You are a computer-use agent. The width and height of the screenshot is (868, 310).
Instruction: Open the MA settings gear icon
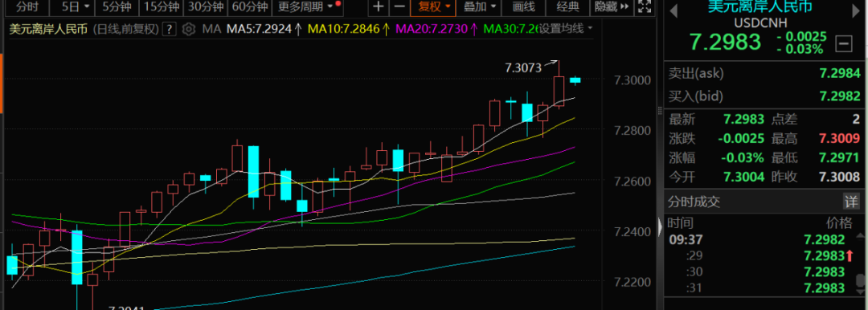[189, 30]
